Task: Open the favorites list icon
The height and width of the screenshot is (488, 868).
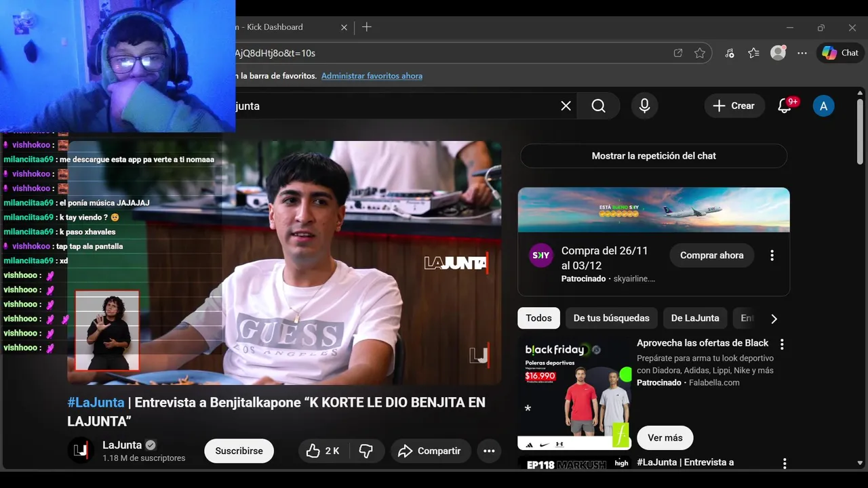Action: pos(753,53)
